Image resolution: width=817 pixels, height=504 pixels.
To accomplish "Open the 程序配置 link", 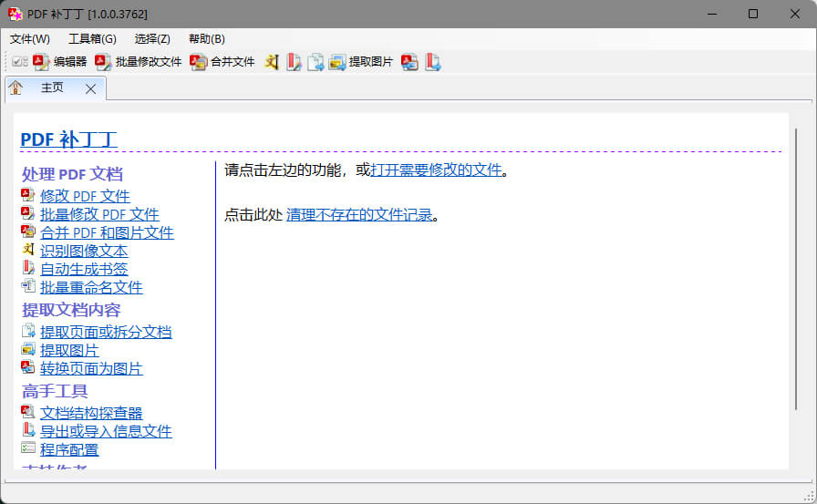I will tap(69, 449).
